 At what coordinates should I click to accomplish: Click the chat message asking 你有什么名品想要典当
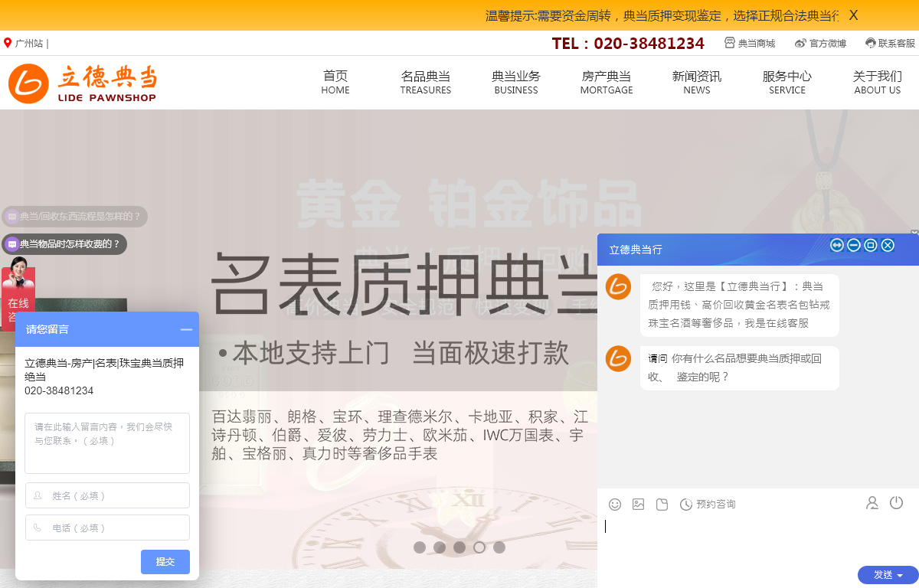740,367
